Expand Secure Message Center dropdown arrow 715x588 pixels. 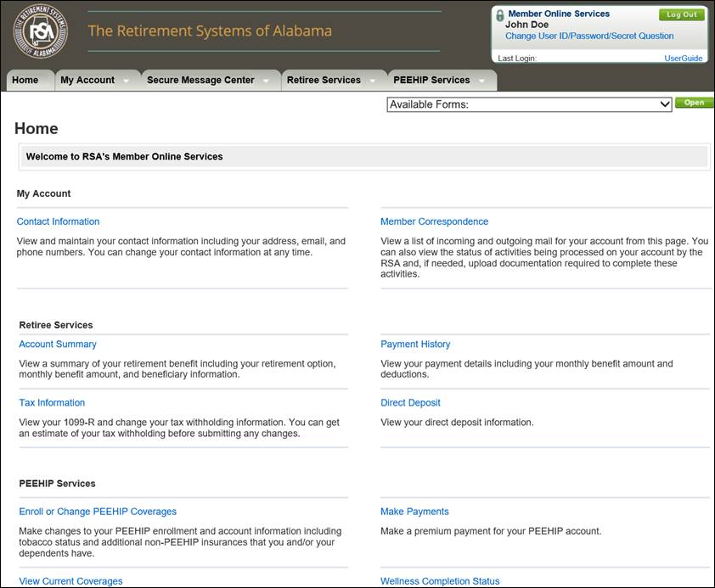point(266,81)
